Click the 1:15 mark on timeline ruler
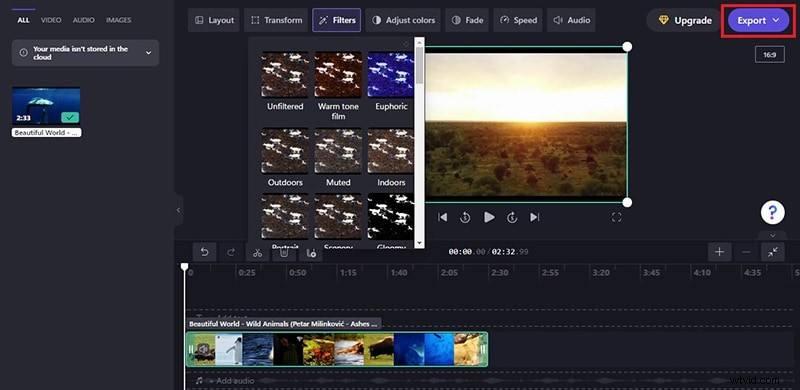 click(348, 273)
